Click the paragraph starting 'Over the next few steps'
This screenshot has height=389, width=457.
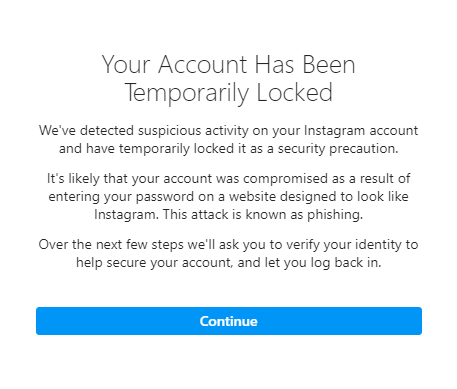click(229, 253)
